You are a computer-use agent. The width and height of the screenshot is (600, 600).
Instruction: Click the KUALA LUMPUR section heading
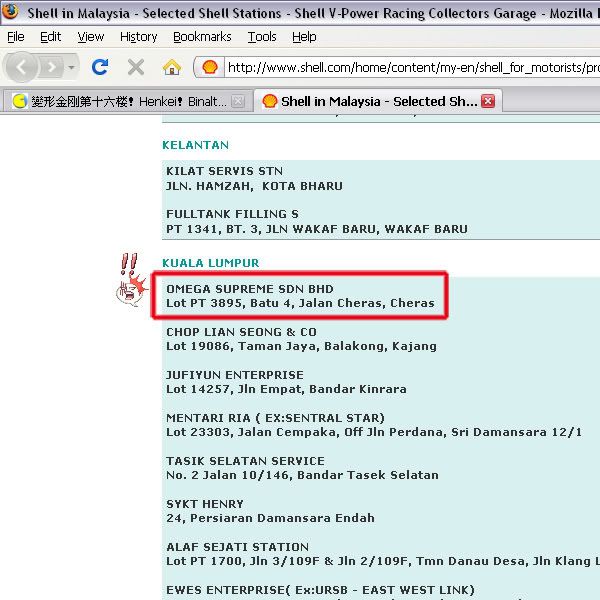pos(211,263)
